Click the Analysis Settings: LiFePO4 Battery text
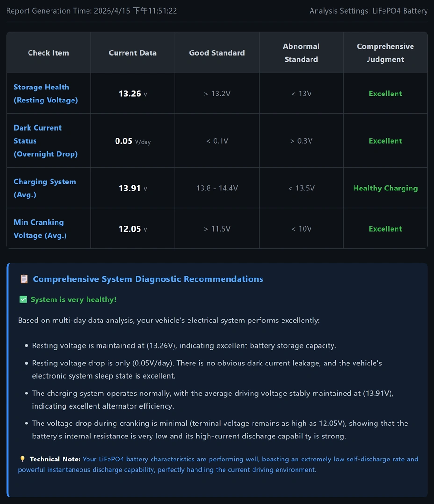The height and width of the screenshot is (504, 434). tap(369, 11)
